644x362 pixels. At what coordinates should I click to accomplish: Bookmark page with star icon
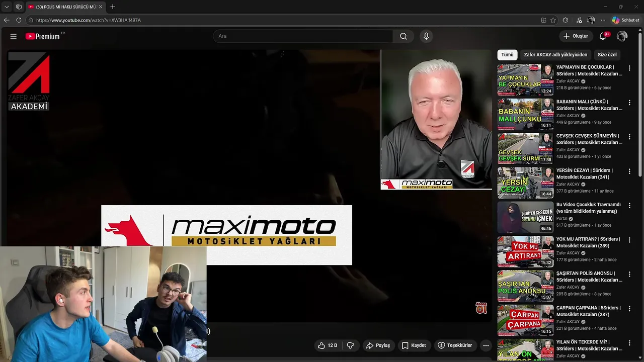pyautogui.click(x=553, y=20)
